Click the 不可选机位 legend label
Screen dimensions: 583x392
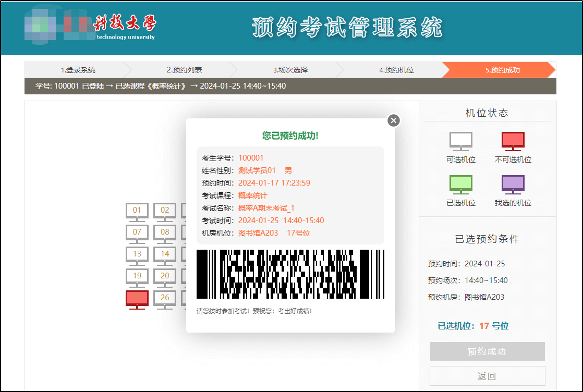point(513,160)
